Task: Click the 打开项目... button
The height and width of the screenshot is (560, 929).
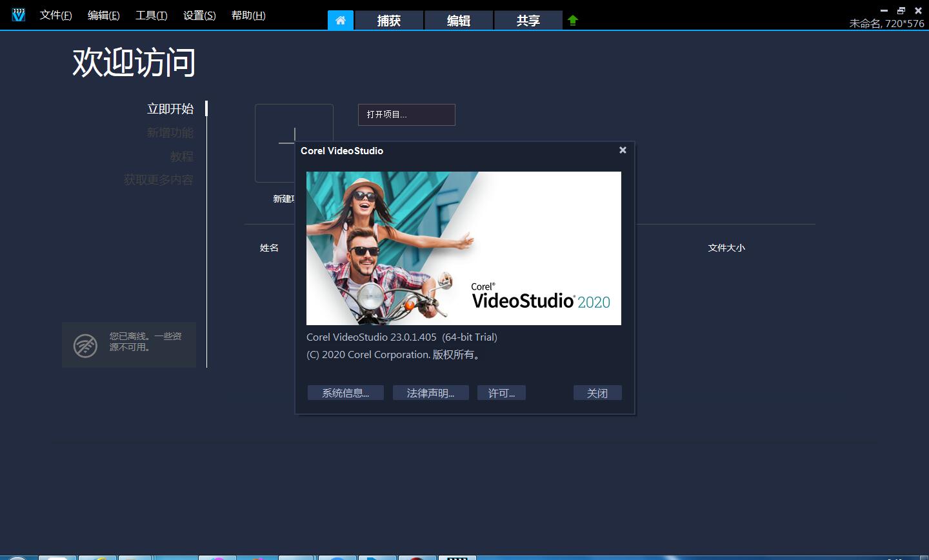Action: click(x=406, y=114)
